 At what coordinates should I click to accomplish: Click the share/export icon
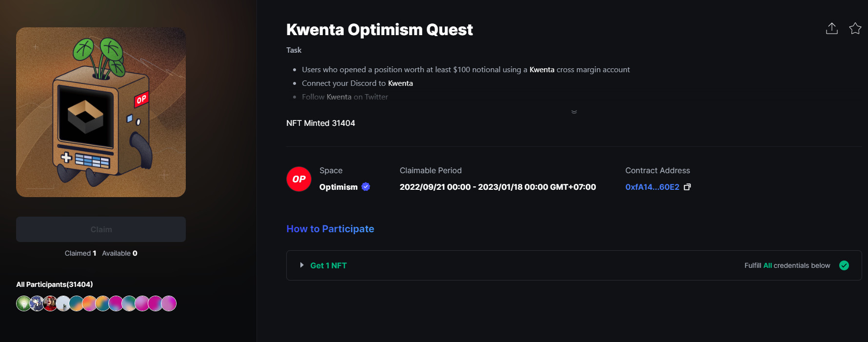832,29
